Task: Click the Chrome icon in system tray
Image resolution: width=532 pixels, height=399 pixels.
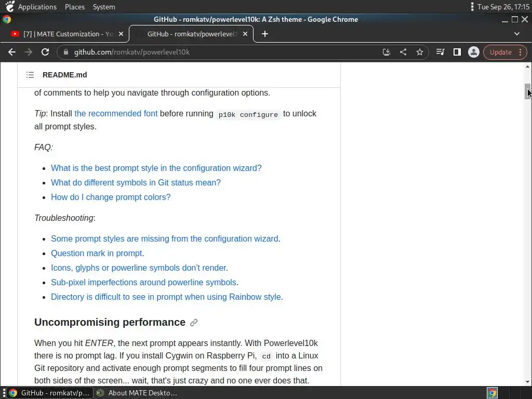Action: 493,393
